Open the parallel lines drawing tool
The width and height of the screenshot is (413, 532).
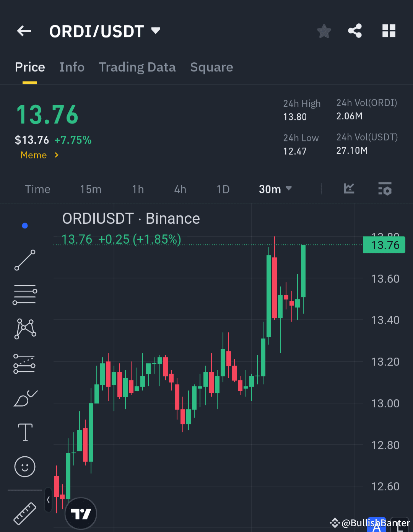(x=24, y=294)
